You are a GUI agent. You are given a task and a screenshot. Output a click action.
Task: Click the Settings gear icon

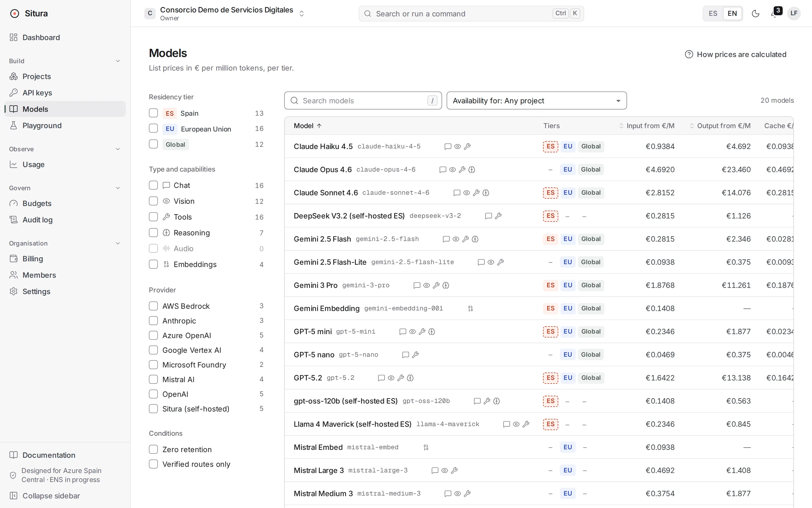point(14,291)
